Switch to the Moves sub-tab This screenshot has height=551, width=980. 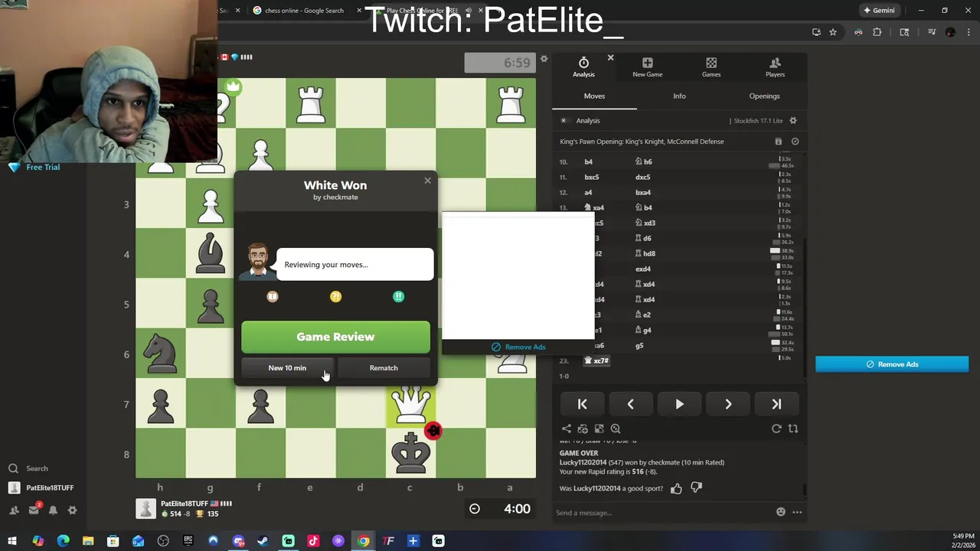[594, 96]
